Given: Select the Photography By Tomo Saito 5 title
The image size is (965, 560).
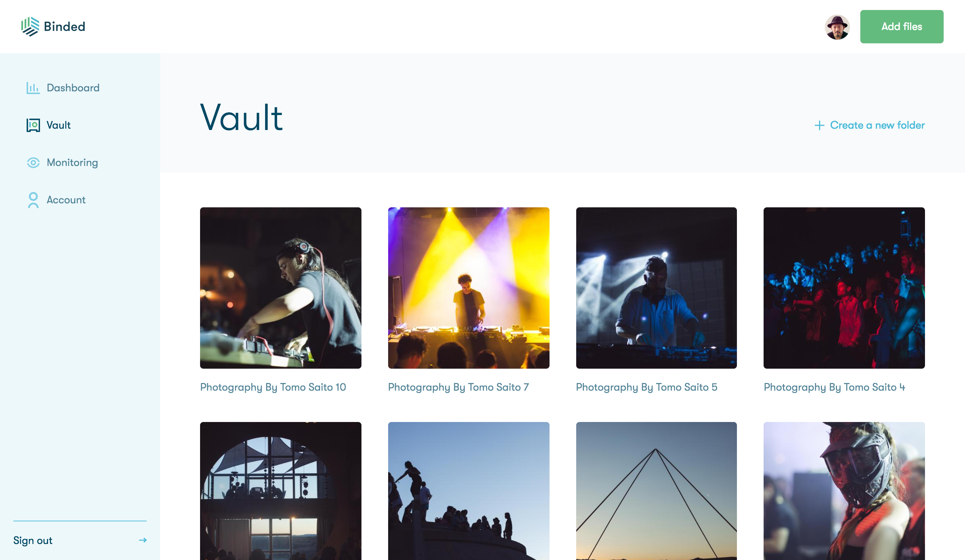Looking at the screenshot, I should 647,387.
